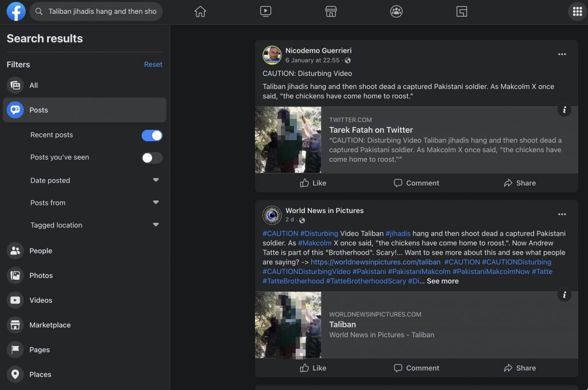Open the menu grid icon
This screenshot has width=588, height=390.
(x=578, y=11)
